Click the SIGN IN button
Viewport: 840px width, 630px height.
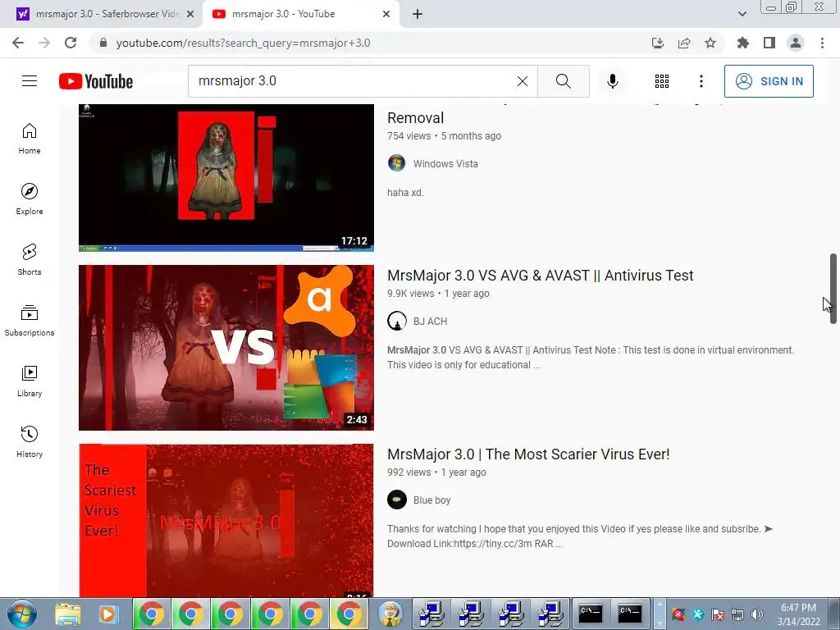click(769, 81)
